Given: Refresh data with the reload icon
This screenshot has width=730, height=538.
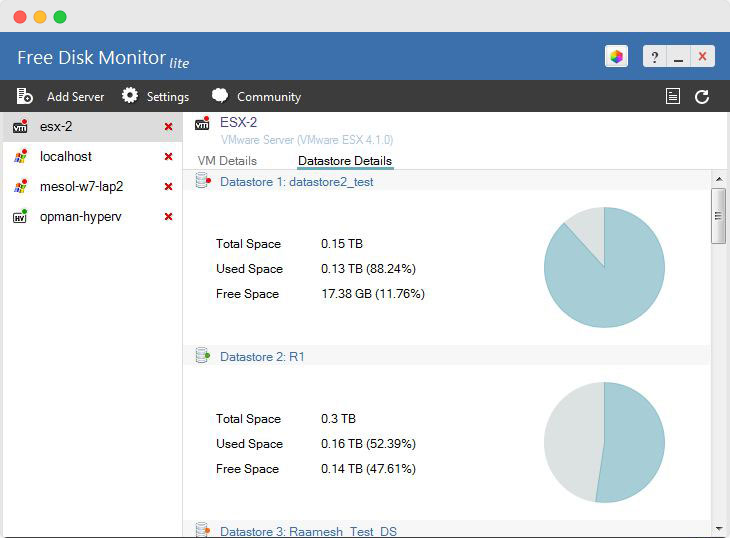Looking at the screenshot, I should pos(702,96).
